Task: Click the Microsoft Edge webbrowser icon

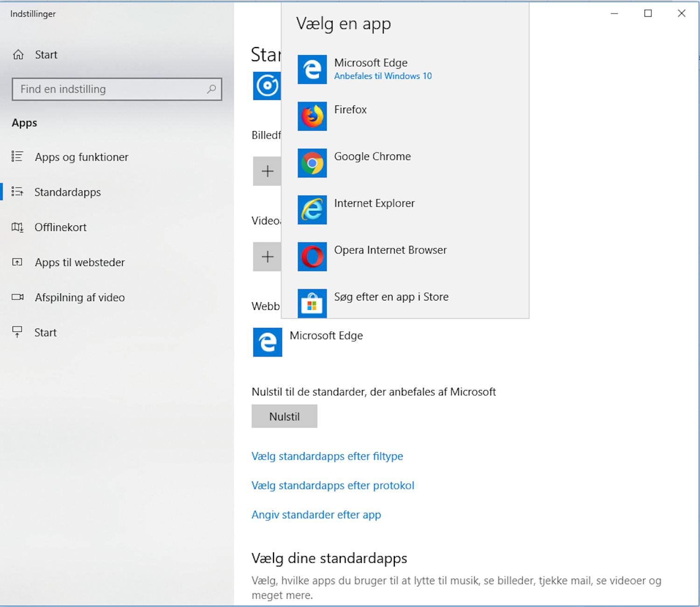Action: [267, 342]
